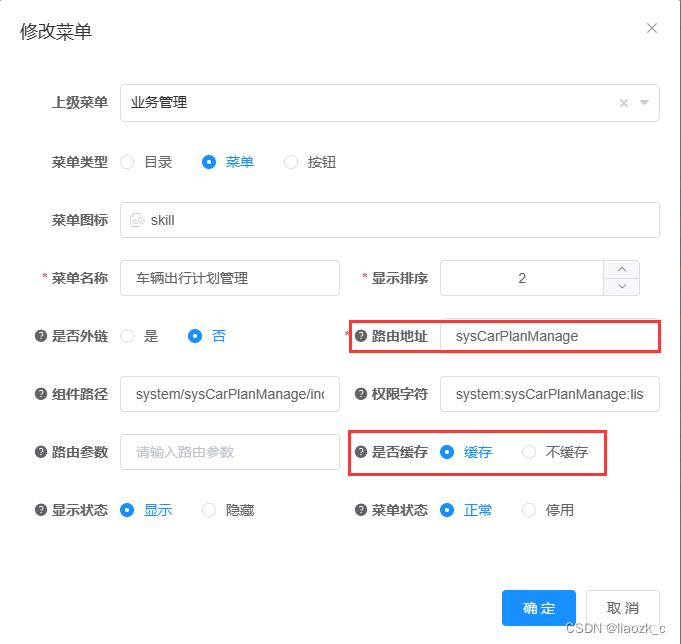Click the 显示排序 number field showing 2
This screenshot has width=681, height=644.
coord(522,278)
